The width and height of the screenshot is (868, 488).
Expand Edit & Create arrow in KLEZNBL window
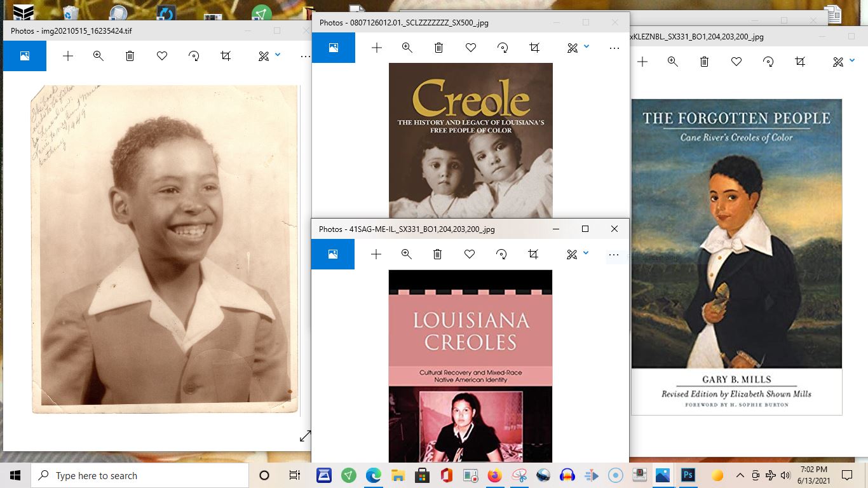click(x=852, y=60)
